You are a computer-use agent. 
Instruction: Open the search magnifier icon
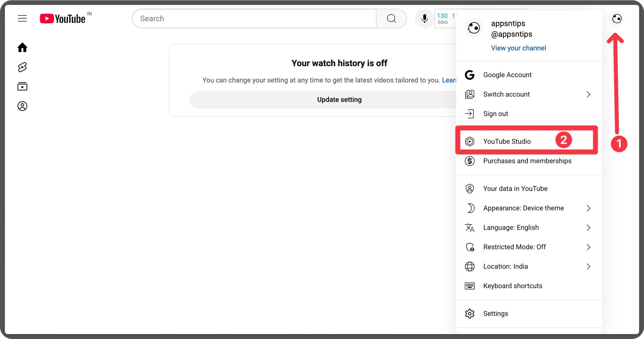pyautogui.click(x=391, y=18)
